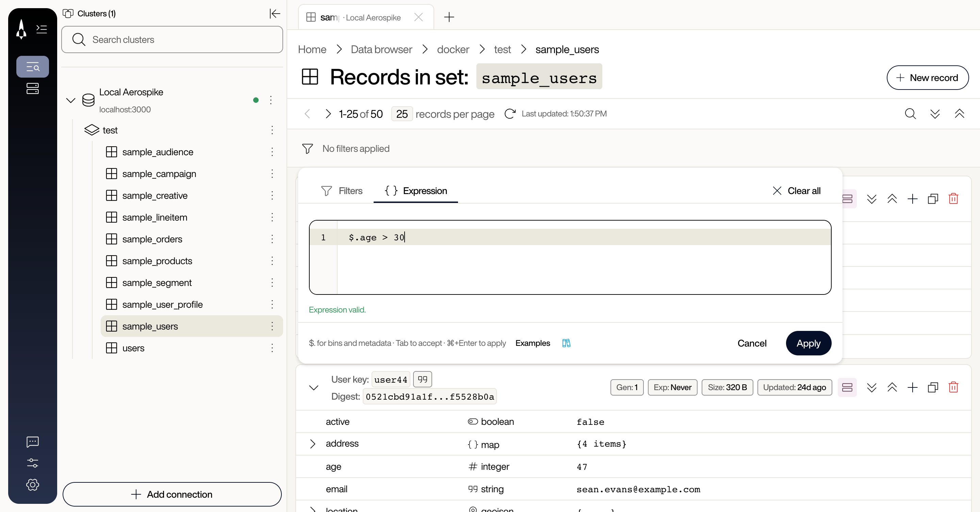Click Clear all in filter panel
The height and width of the screenshot is (512, 980).
pyautogui.click(x=796, y=191)
